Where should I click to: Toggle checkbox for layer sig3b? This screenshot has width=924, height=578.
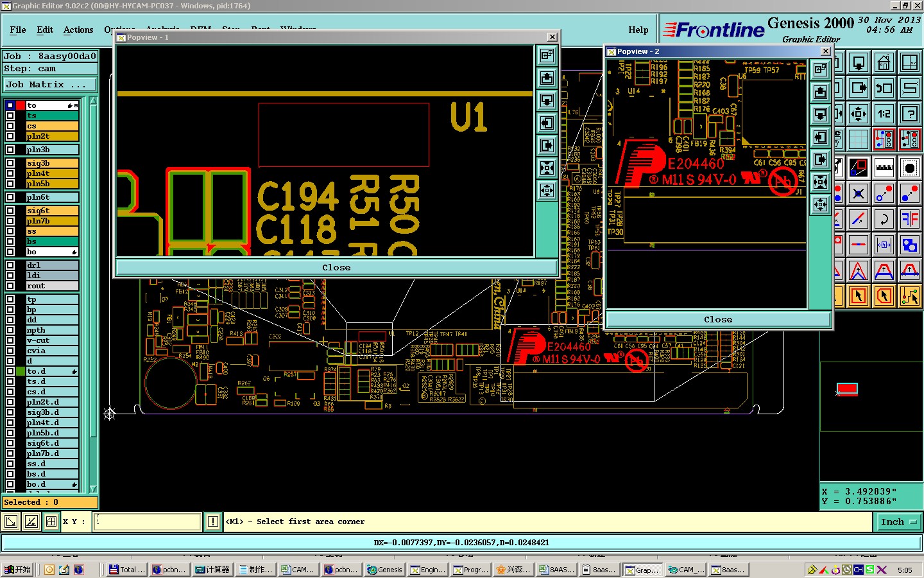(x=10, y=163)
